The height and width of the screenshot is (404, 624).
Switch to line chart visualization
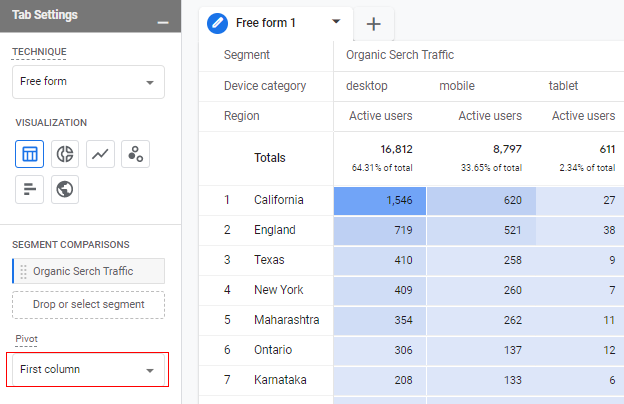click(x=100, y=154)
